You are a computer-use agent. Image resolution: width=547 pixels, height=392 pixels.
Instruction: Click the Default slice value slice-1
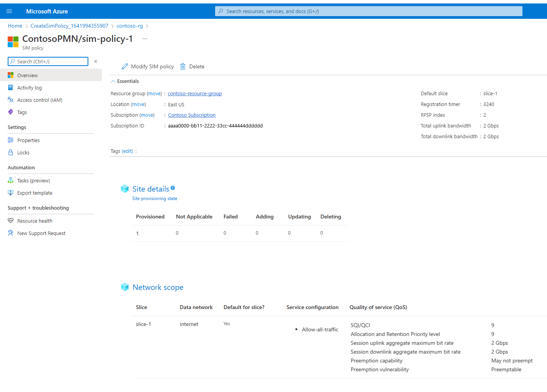pos(490,93)
